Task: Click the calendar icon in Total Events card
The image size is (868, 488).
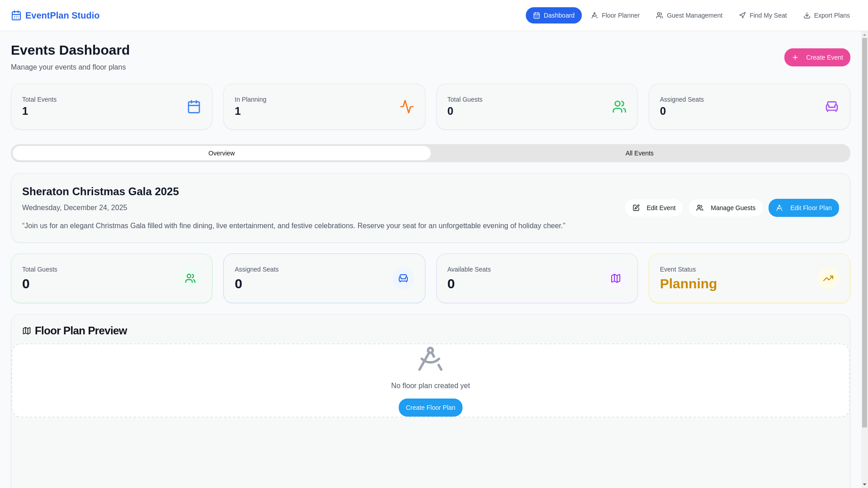Action: (194, 107)
